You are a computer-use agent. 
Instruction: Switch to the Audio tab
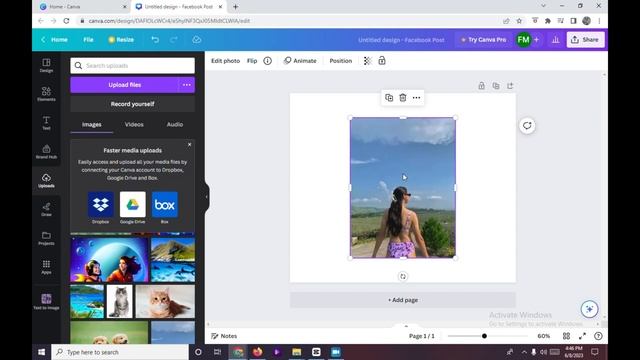[175, 124]
